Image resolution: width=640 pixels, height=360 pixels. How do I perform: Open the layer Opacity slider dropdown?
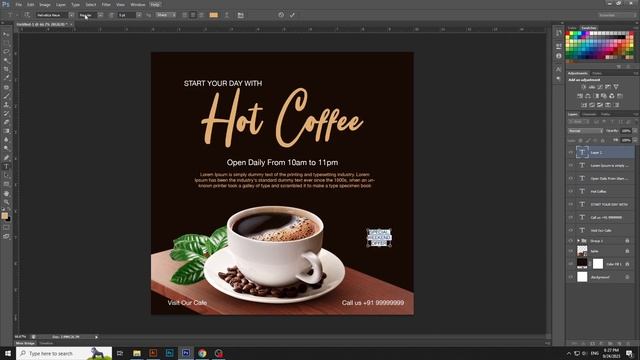635,131
